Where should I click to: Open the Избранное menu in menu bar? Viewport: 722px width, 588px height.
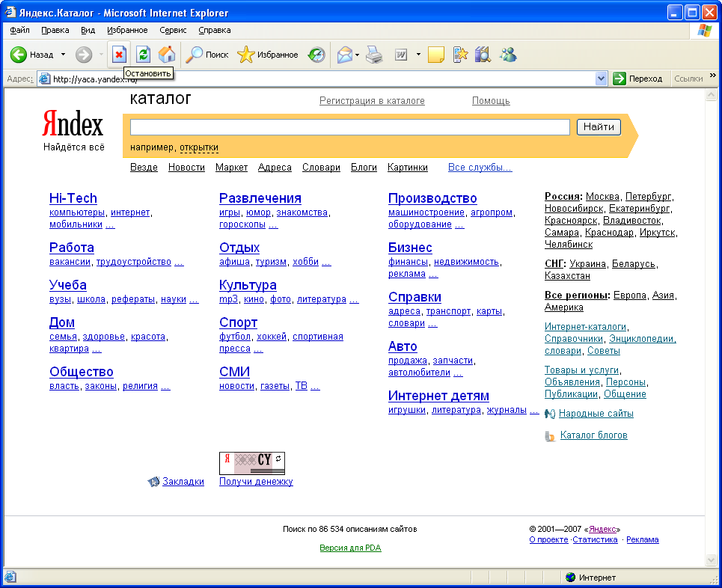pos(127,31)
